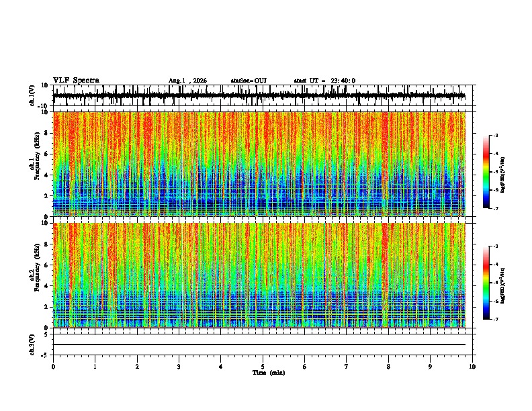Image resolution: width=532 pixels, height=411 pixels.
Task: Select the date label "Aug.1 , 2026"
Action: coord(187,81)
